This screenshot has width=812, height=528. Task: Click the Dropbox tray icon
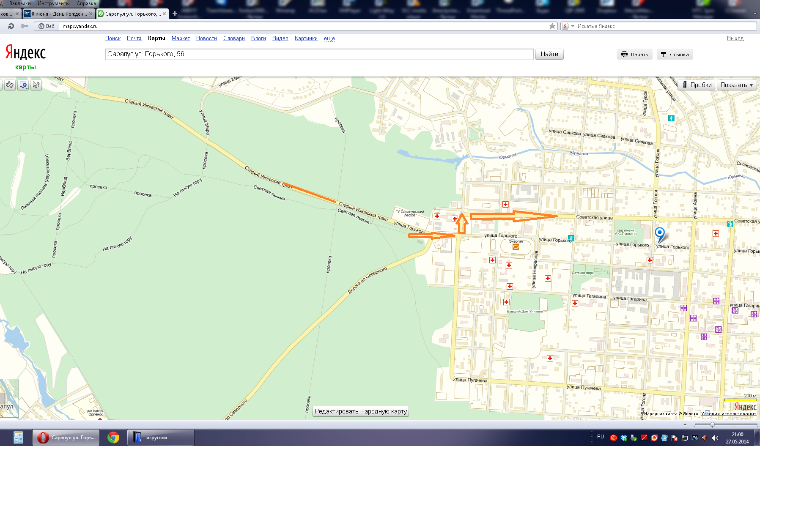(x=624, y=438)
